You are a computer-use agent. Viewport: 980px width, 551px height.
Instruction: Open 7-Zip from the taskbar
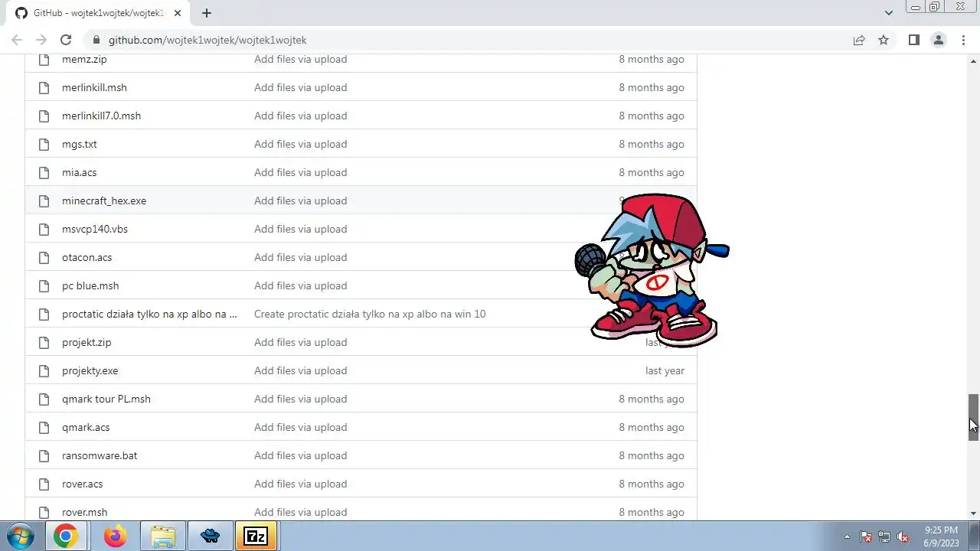pos(255,536)
